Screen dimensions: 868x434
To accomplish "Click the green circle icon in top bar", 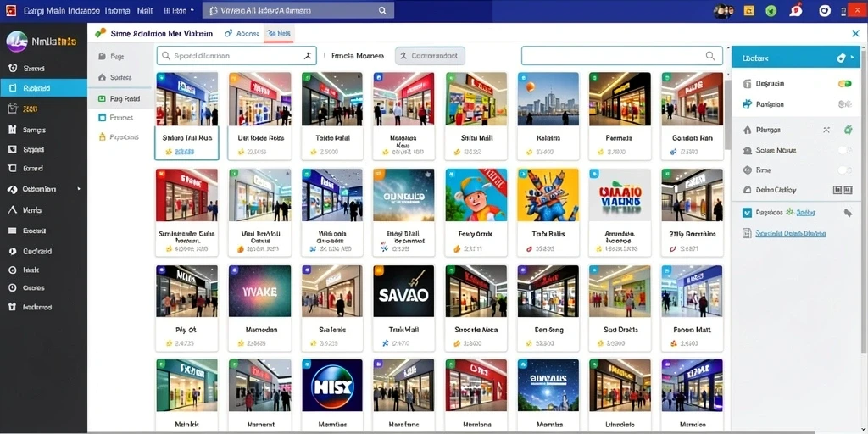I will tap(771, 10).
